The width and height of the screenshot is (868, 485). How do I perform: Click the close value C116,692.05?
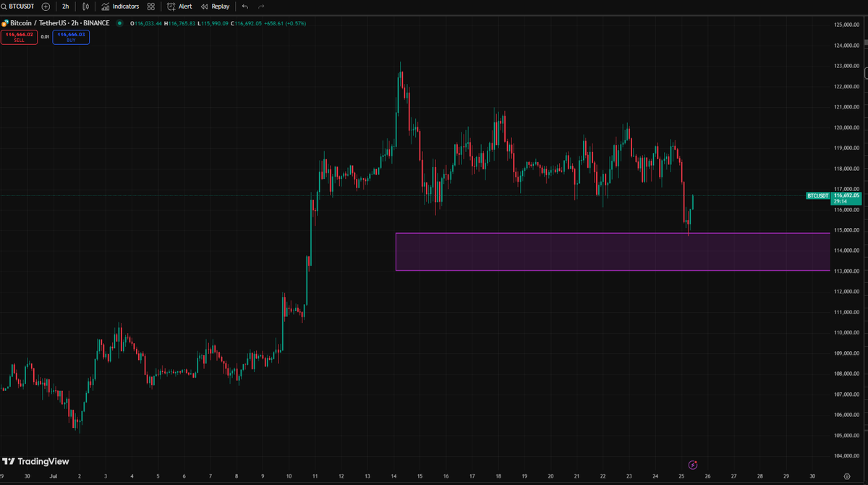coord(247,23)
